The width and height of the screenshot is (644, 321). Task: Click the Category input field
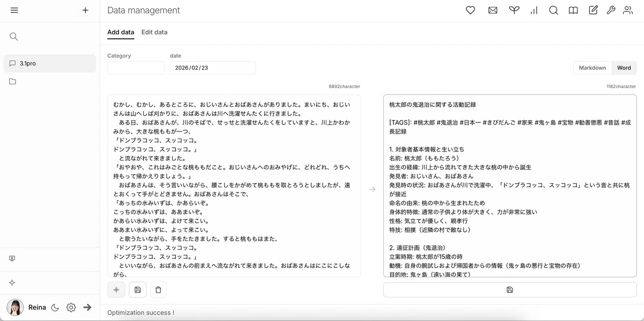tap(136, 68)
